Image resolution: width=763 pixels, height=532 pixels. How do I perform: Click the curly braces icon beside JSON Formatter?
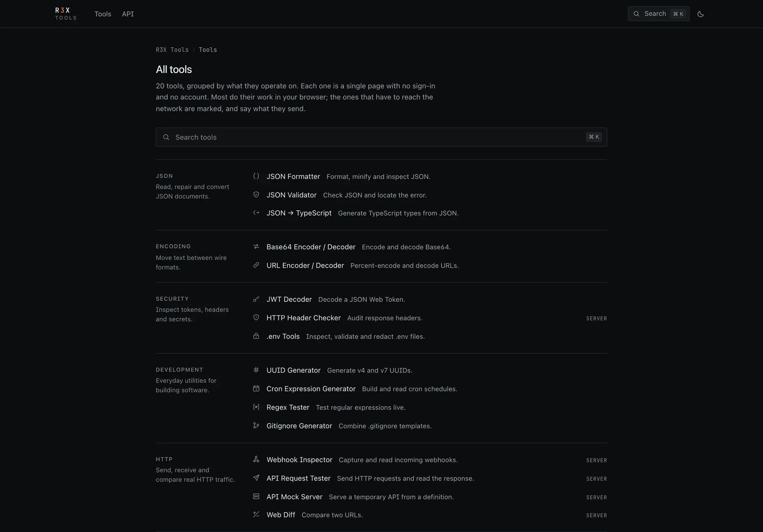point(256,176)
